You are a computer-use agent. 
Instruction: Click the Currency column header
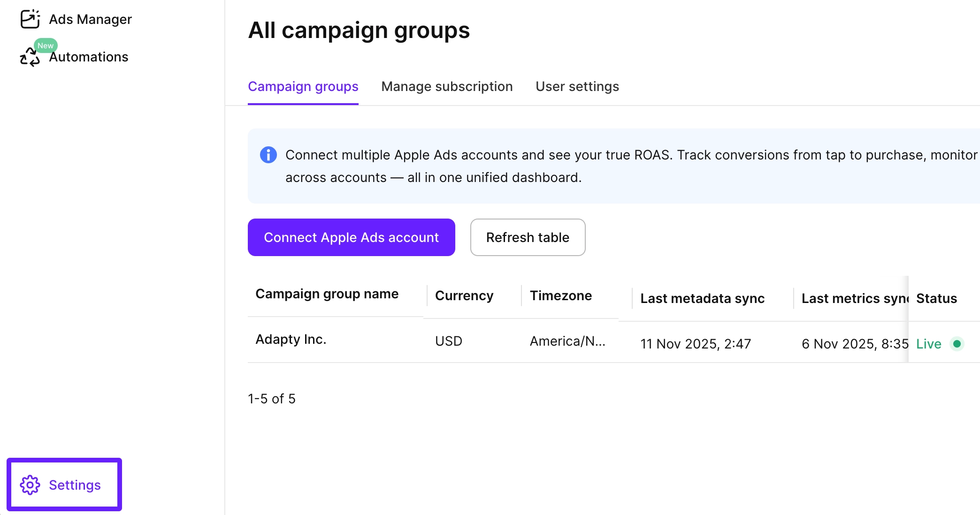464,295
